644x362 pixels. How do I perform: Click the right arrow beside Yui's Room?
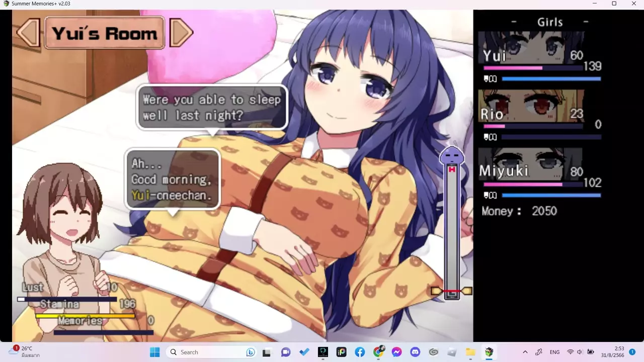coord(181,33)
